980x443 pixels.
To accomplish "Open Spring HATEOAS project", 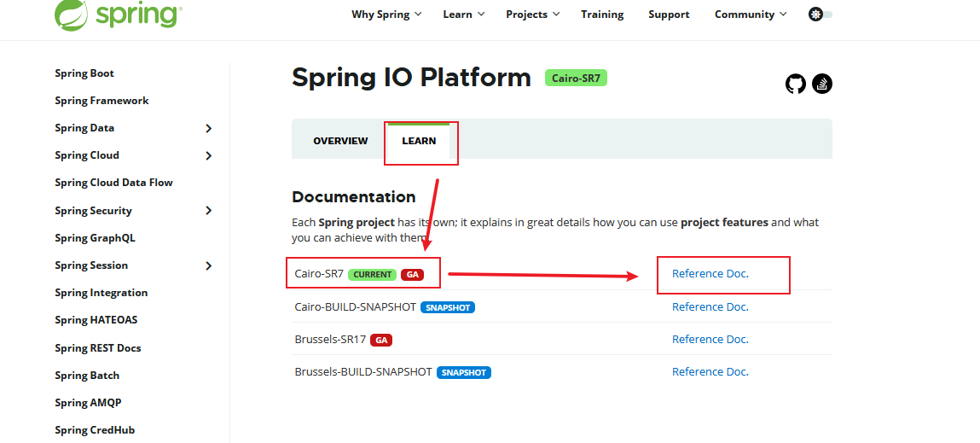I will click(96, 320).
